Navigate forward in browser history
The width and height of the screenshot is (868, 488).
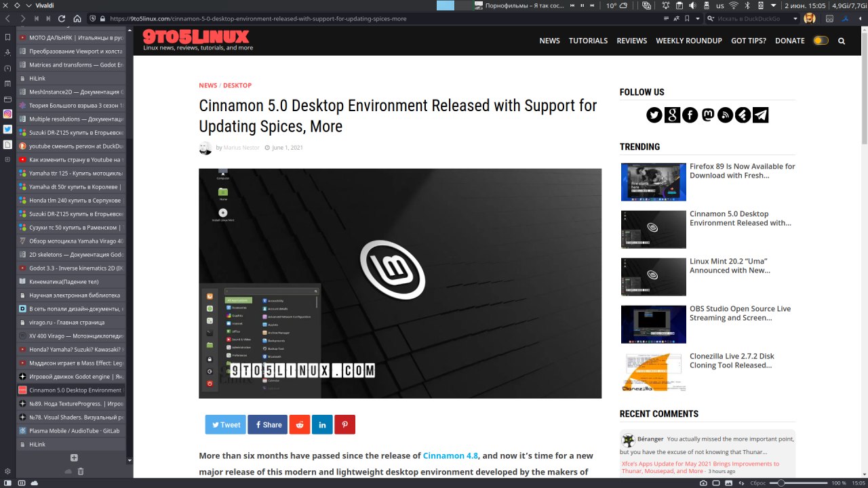(x=22, y=19)
